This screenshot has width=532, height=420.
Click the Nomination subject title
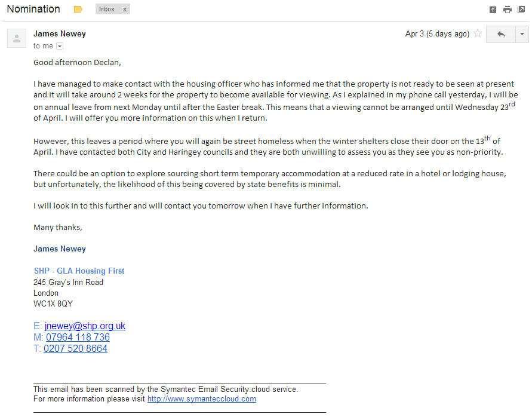tap(33, 9)
